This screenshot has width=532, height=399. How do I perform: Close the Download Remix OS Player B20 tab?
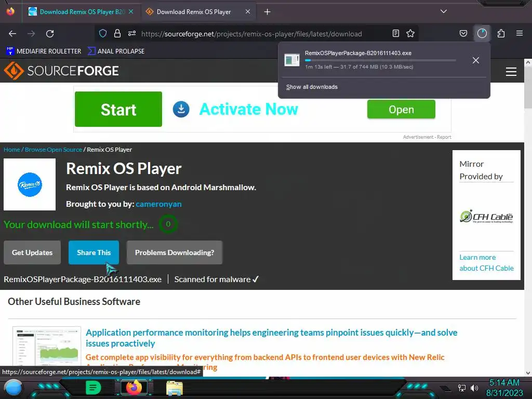(x=131, y=11)
